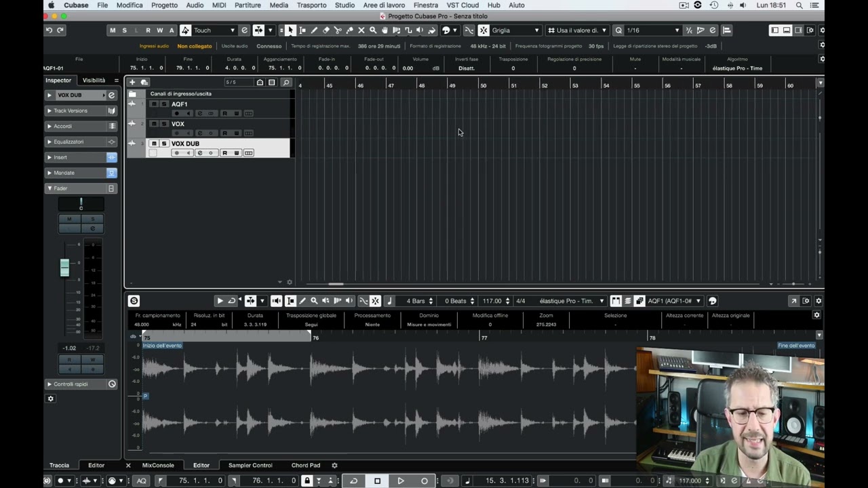Screen dimensions: 868x488
Task: Adjust the VOX DUB volume fader
Action: [x=64, y=268]
